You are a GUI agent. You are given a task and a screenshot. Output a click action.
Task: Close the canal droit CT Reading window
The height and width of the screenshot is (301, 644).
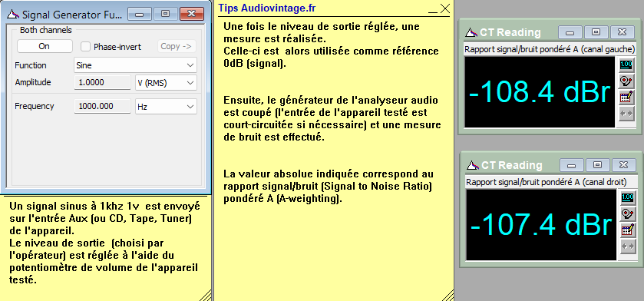[x=623, y=165]
